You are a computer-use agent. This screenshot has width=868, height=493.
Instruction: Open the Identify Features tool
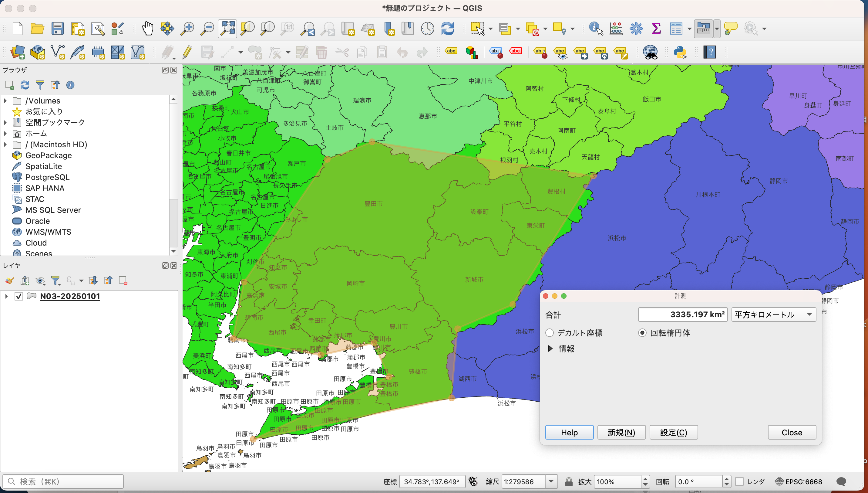pyautogui.click(x=595, y=29)
